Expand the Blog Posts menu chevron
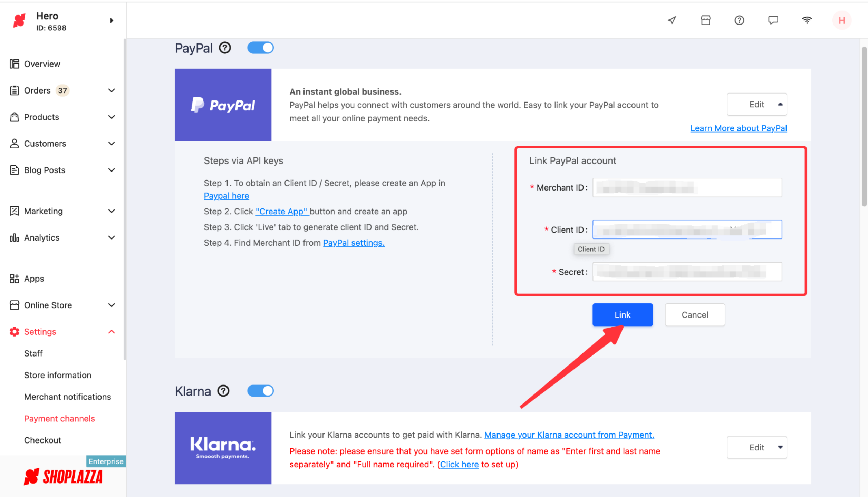This screenshot has width=868, height=497. click(x=112, y=170)
